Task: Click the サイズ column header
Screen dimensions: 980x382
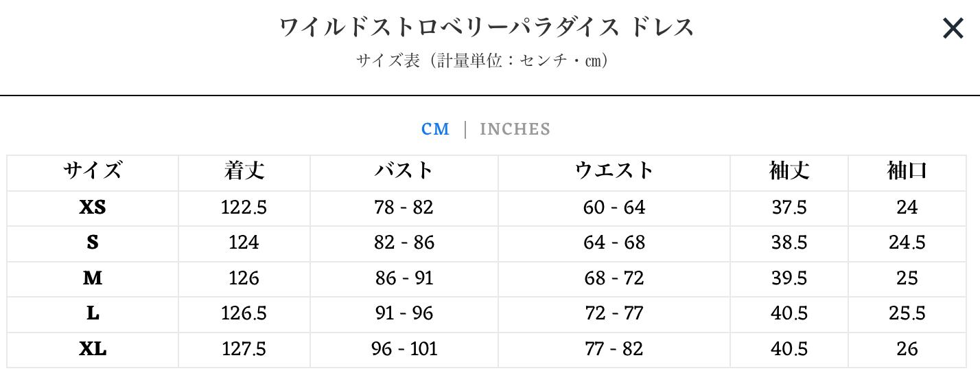Action: (x=93, y=171)
